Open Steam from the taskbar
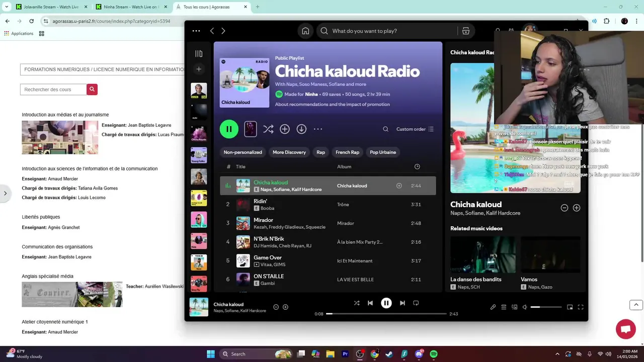Image resolution: width=644 pixels, height=362 pixels. (389, 354)
